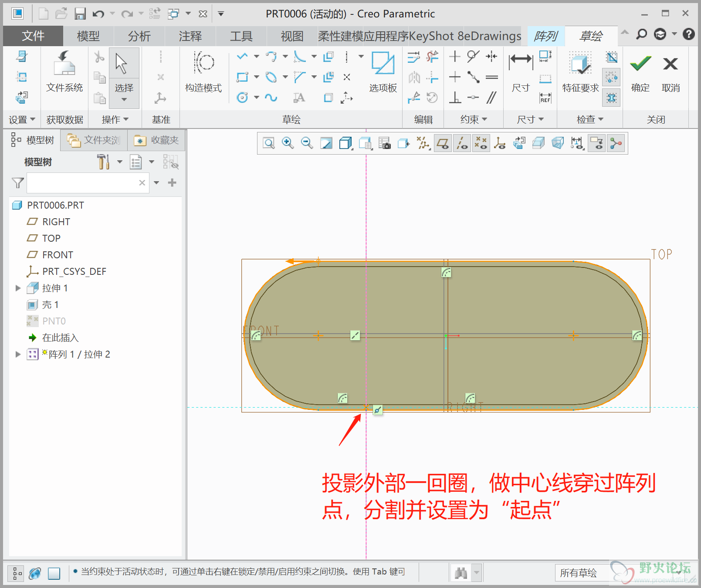Viewport: 701px width, 588px height.
Task: Open the Palette (选项板) tool
Action: (x=383, y=72)
